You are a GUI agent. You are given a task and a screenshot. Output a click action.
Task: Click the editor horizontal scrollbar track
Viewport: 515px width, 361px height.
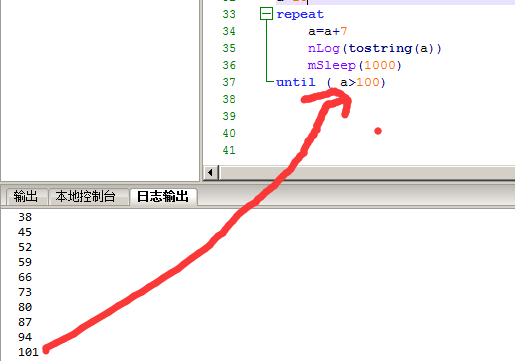pos(367,173)
